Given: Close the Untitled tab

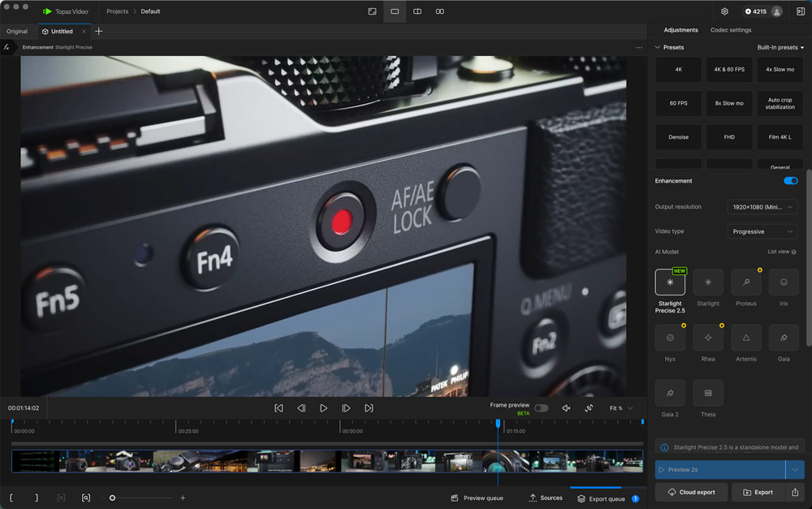Looking at the screenshot, I should click(84, 32).
